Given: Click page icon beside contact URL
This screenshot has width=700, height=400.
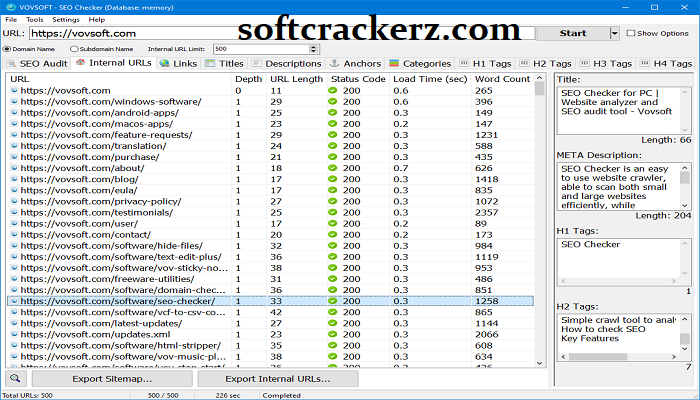Looking at the screenshot, I should point(14,234).
